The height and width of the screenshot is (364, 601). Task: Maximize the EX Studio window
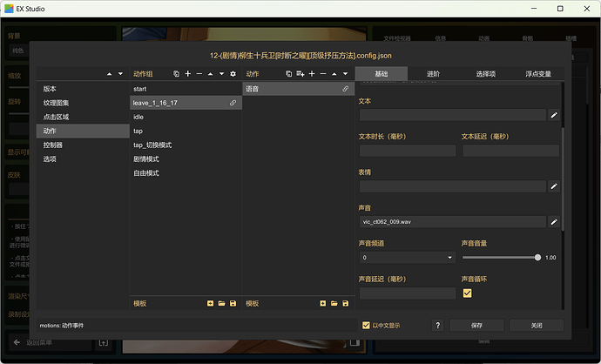[560, 9]
